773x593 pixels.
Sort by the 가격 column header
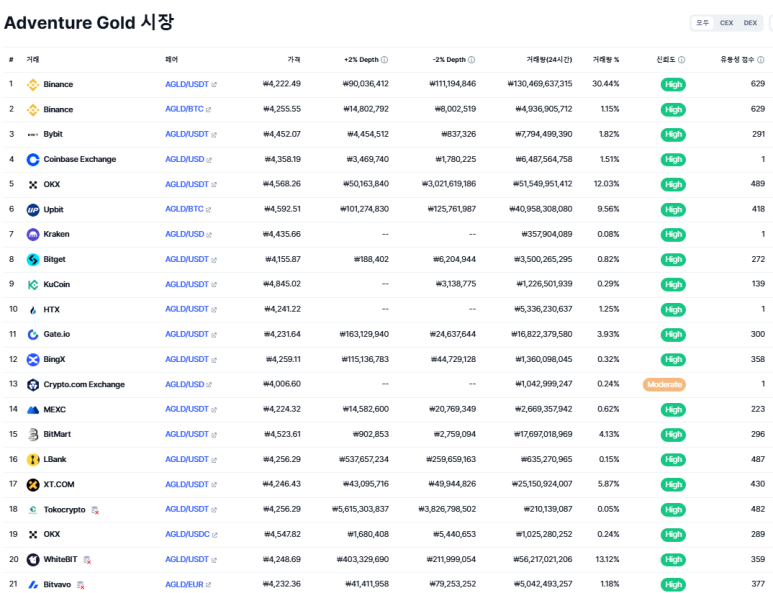[x=294, y=60]
